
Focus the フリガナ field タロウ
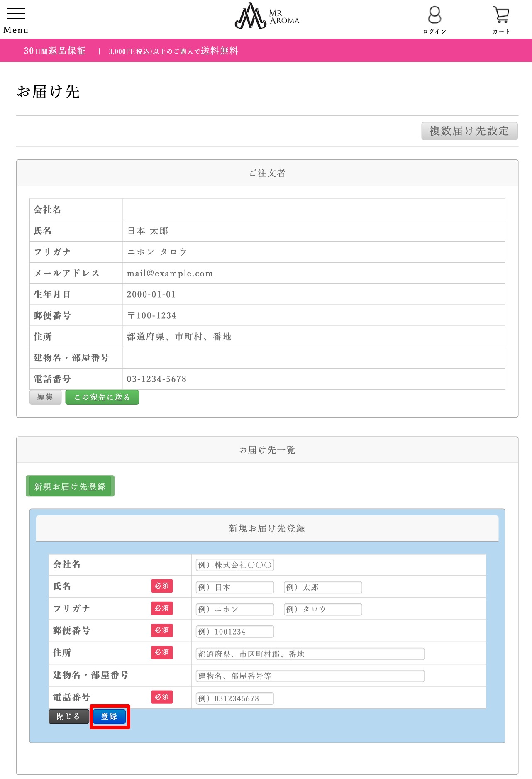click(x=323, y=609)
